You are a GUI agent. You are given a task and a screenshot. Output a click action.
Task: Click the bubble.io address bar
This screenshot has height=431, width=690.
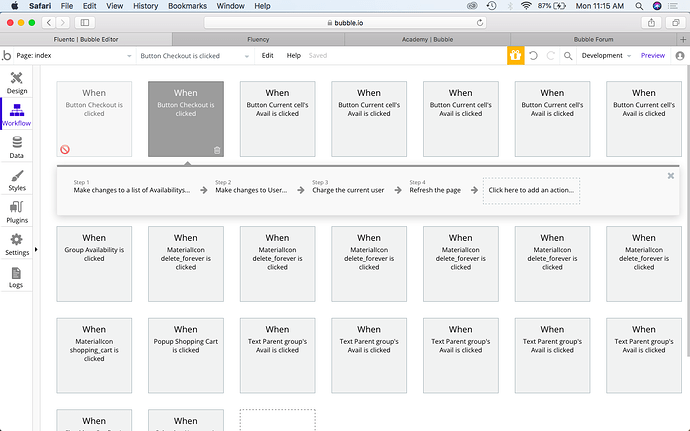[x=345, y=22]
